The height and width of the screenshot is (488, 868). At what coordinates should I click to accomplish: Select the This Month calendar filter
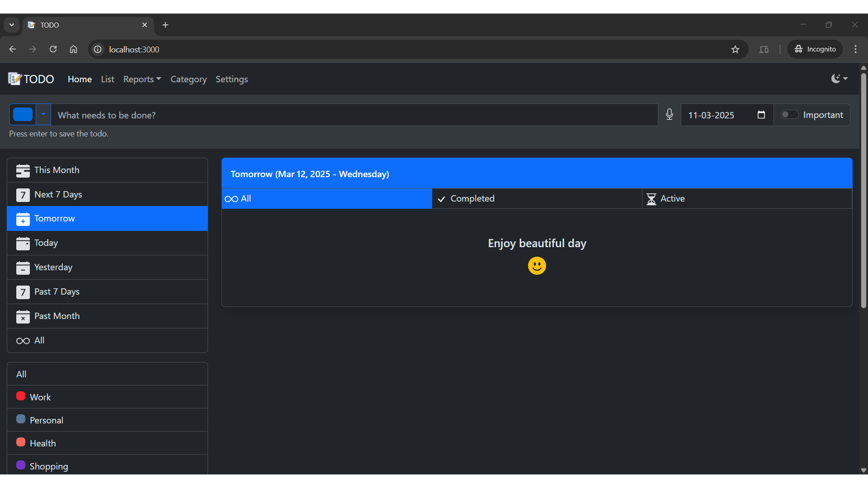coord(107,170)
